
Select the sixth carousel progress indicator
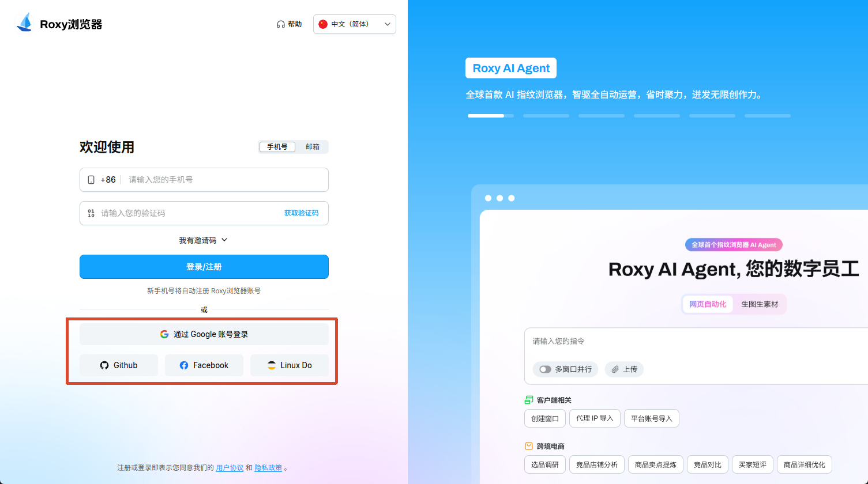pos(768,116)
